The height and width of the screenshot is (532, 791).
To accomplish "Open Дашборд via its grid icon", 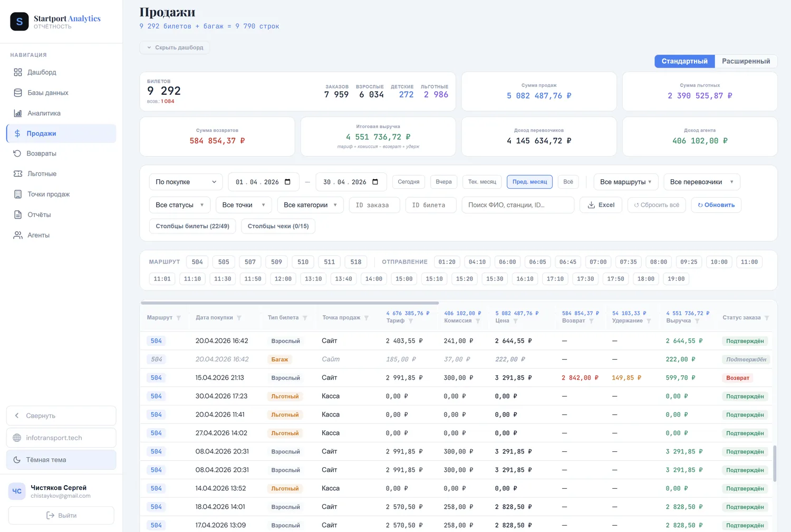I will [x=18, y=72].
